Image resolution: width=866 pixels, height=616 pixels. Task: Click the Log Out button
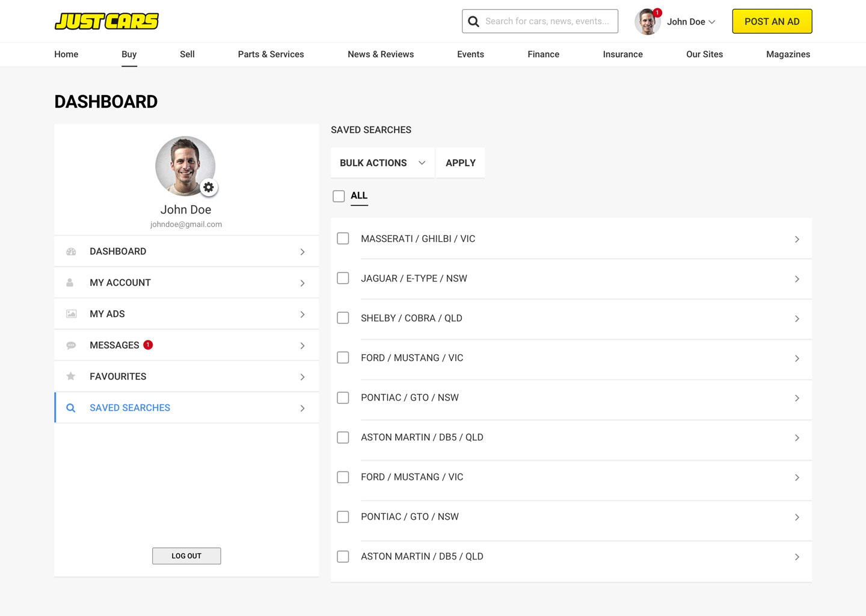tap(186, 556)
